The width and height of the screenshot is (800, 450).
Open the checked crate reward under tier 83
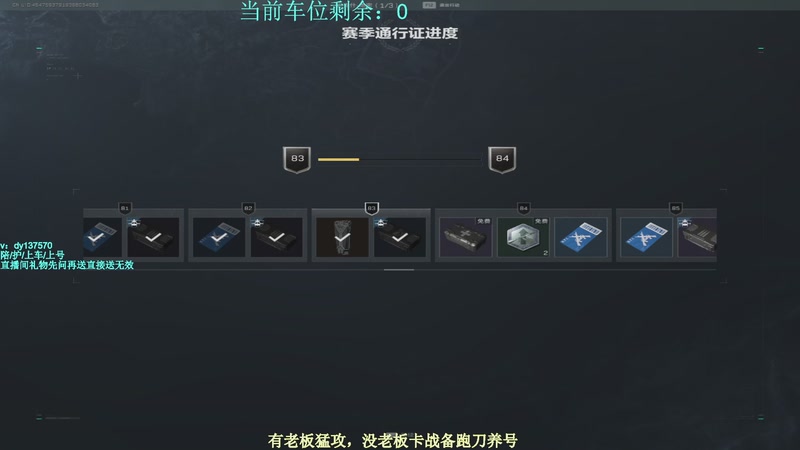pyautogui.click(x=400, y=237)
